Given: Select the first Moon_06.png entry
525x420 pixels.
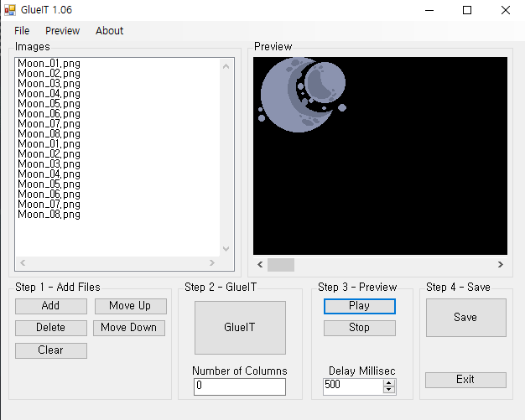Looking at the screenshot, I should click(49, 113).
